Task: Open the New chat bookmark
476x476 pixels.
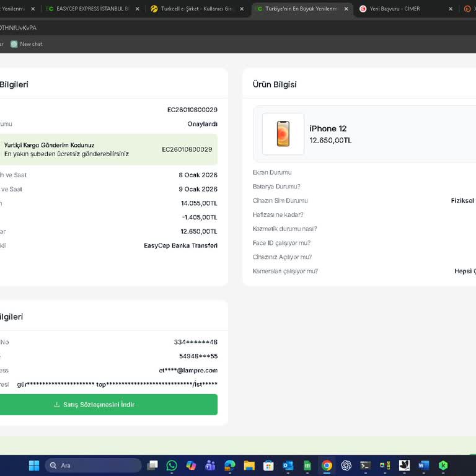Action: click(x=27, y=44)
